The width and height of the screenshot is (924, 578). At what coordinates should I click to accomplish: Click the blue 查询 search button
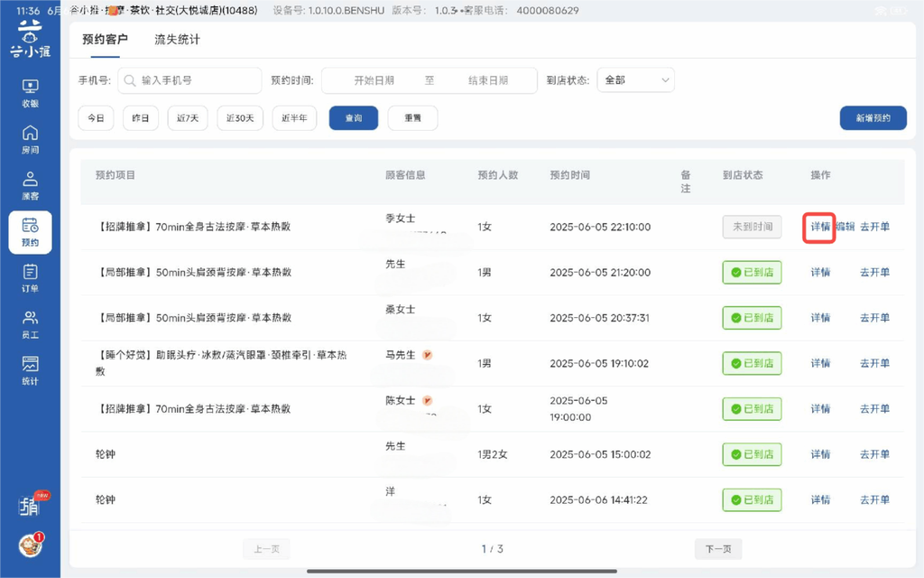pos(354,118)
